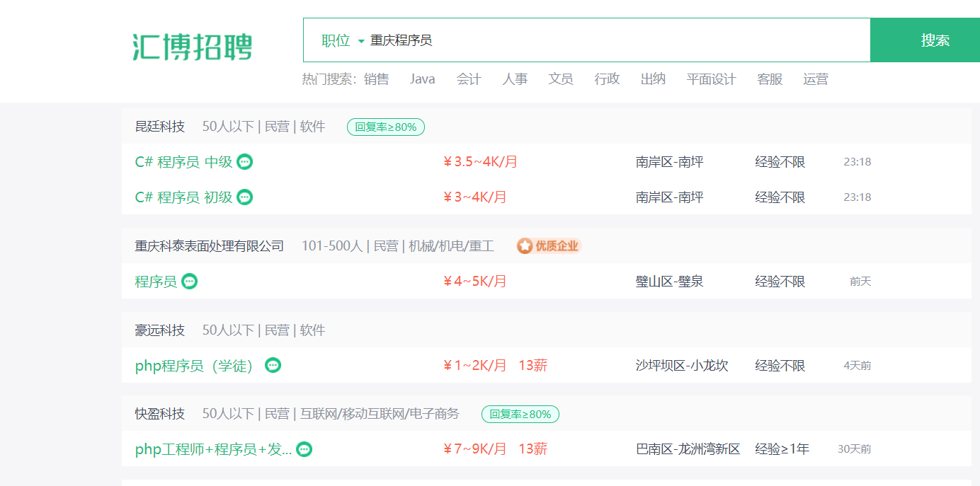Screen dimensions: 980x486
Task: Click the dropdown arrow beside 职位
Action: click(x=361, y=41)
